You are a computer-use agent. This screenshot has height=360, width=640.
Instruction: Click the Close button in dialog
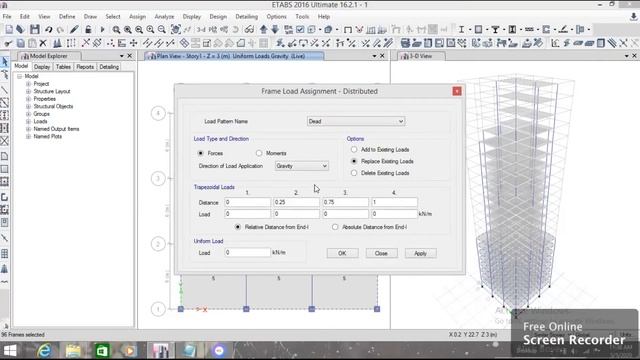pyautogui.click(x=381, y=253)
